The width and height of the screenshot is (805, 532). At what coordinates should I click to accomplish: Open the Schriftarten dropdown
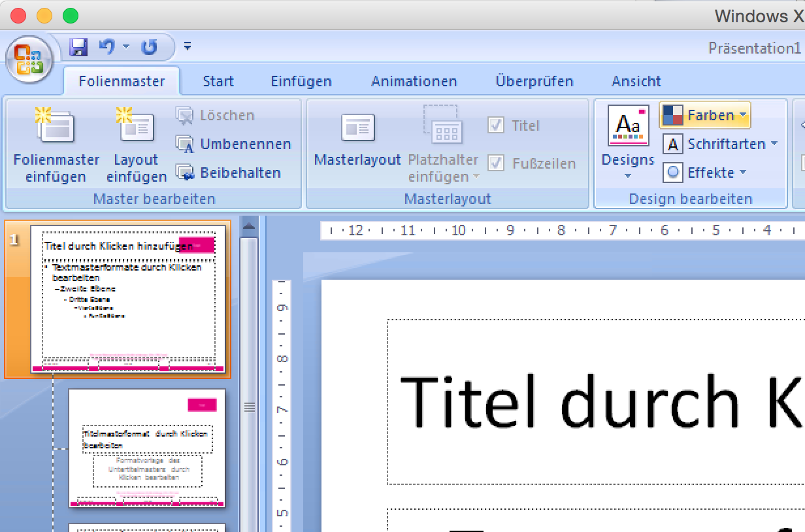[x=720, y=144]
